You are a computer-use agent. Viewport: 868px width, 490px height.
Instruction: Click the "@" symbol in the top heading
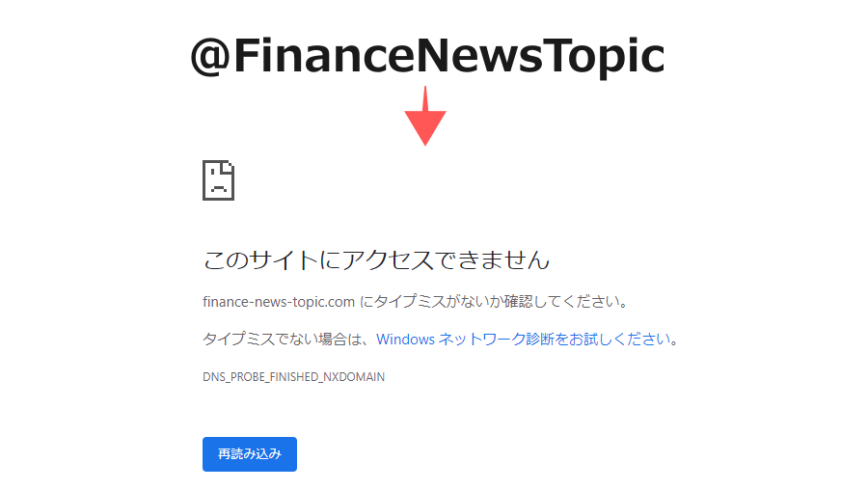210,57
